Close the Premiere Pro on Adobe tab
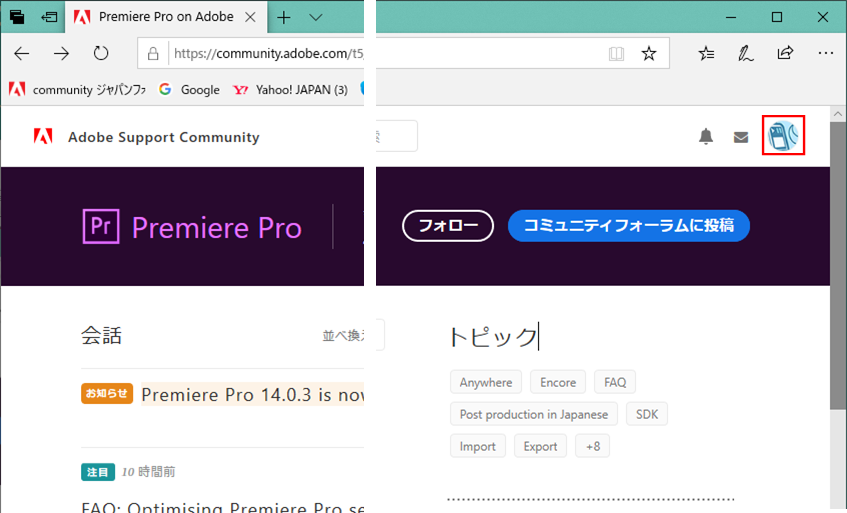Image resolution: width=847 pixels, height=513 pixels. tap(250, 17)
